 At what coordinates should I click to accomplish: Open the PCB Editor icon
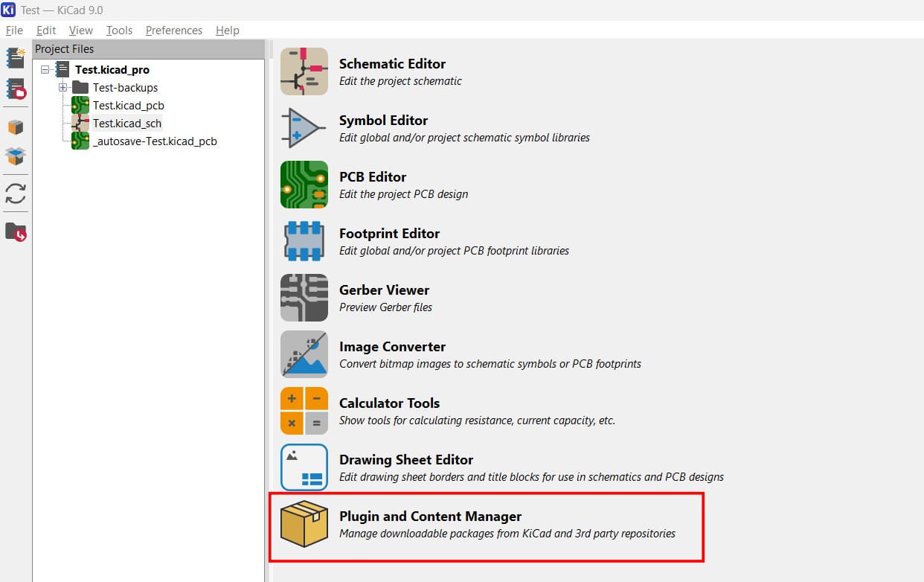coord(304,185)
